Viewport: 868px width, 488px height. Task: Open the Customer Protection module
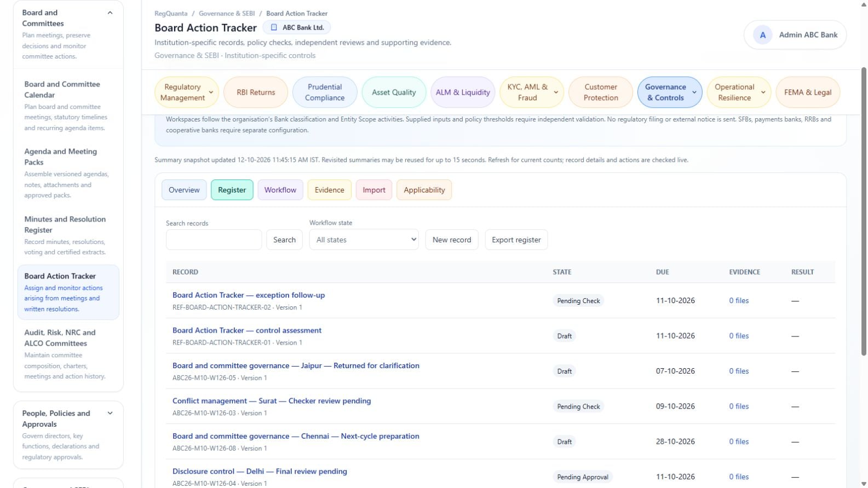click(601, 92)
